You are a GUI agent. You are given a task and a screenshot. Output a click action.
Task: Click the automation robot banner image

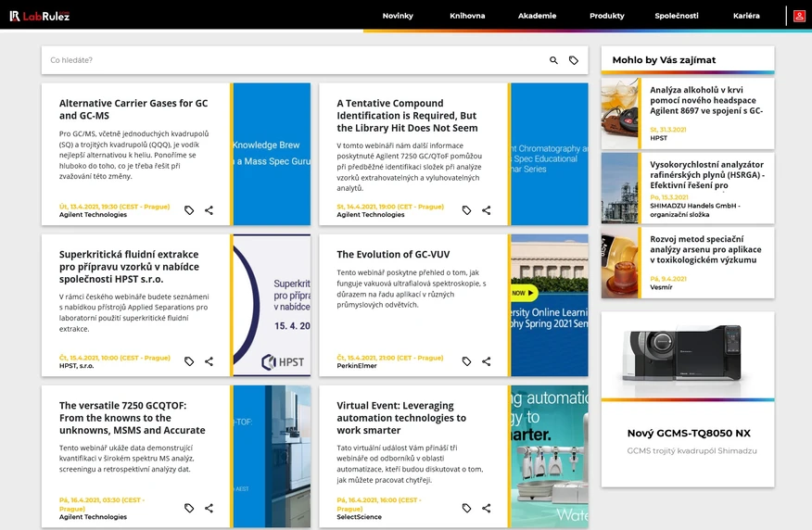(x=550, y=456)
